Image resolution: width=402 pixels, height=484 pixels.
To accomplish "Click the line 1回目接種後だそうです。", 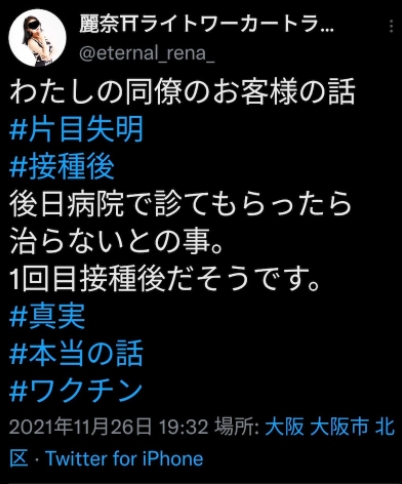I will [x=164, y=279].
